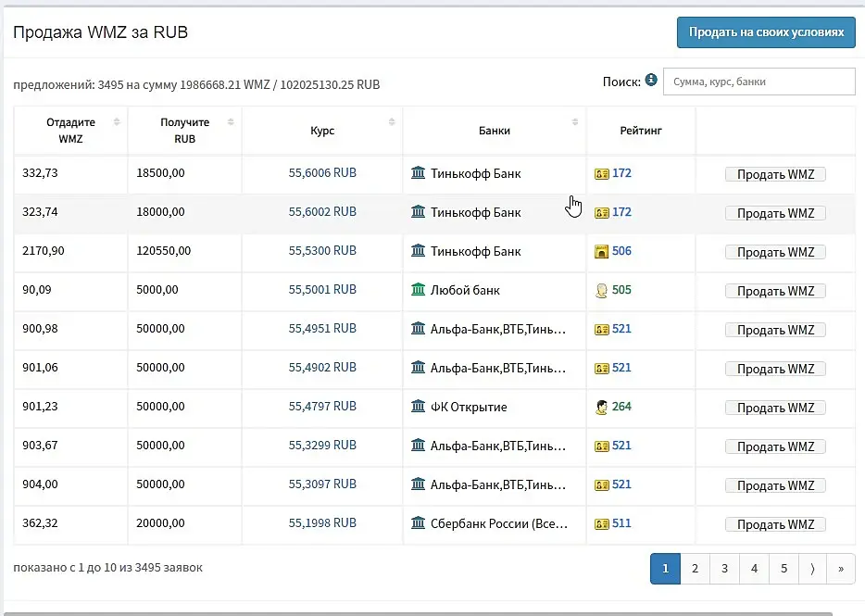Sort table by Получите RUB column

pyautogui.click(x=185, y=131)
